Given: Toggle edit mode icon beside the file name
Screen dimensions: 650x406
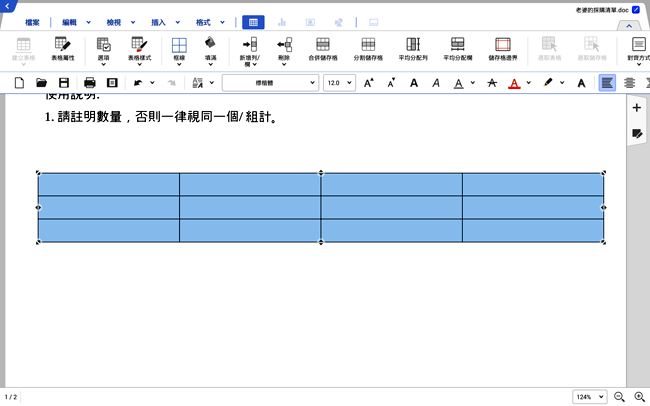Looking at the screenshot, I should 636,10.
